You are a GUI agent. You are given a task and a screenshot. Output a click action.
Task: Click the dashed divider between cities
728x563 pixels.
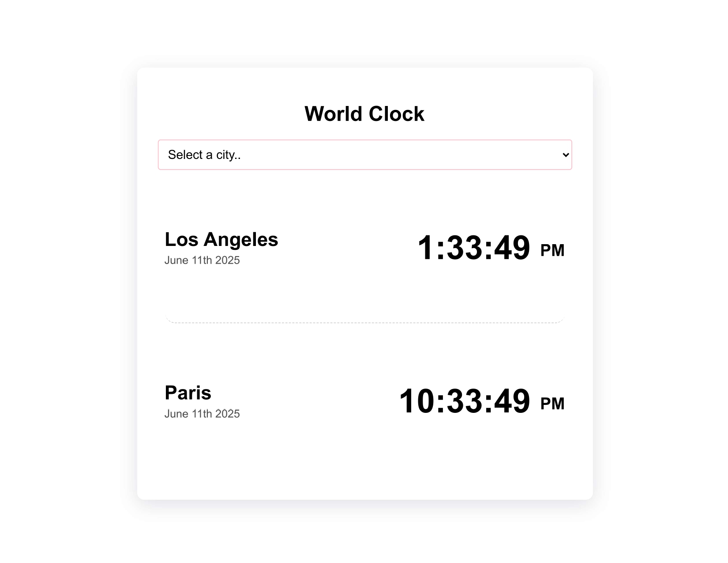point(364,323)
